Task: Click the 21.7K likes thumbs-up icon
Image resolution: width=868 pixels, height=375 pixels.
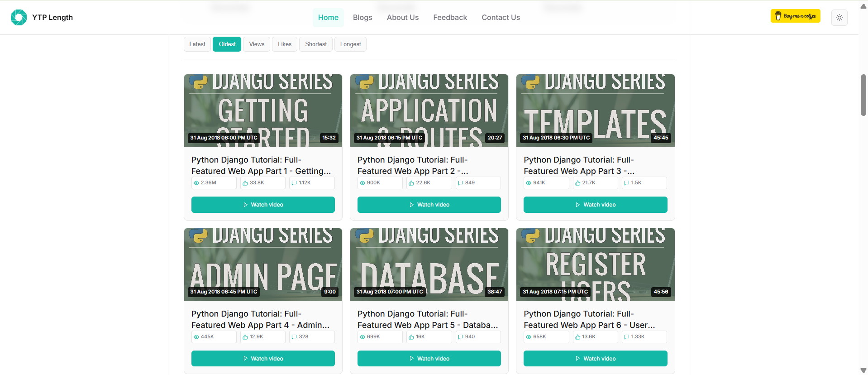Action: click(578, 183)
